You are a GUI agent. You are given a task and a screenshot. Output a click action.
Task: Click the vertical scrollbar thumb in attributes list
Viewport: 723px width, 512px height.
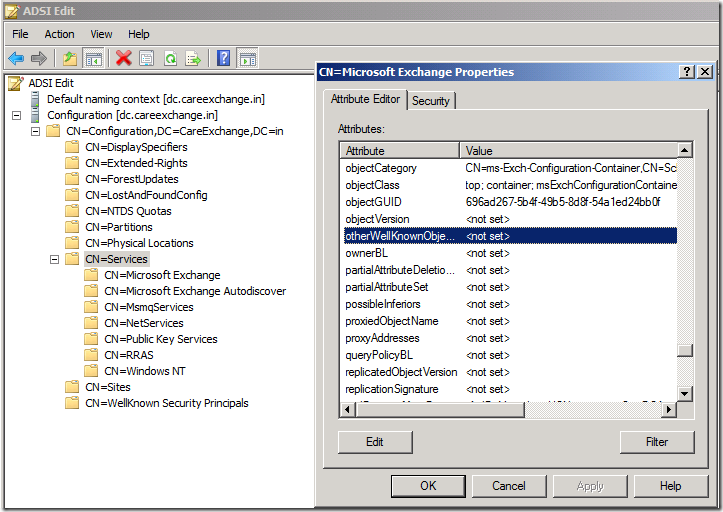685,350
